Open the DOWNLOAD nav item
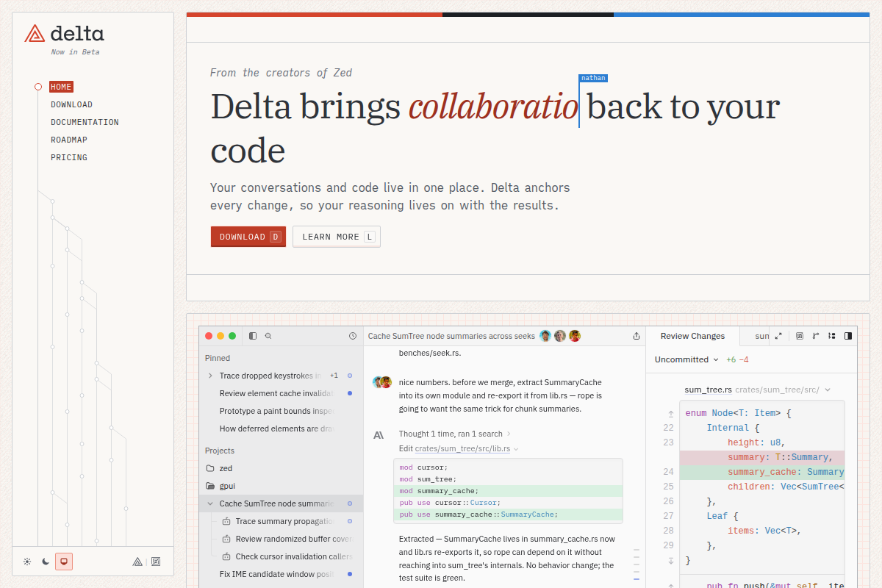This screenshot has height=588, width=882. pyautogui.click(x=71, y=104)
